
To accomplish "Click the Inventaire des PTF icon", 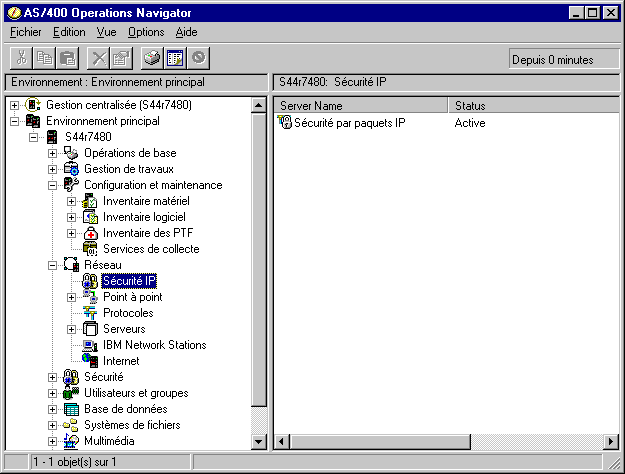I will click(90, 233).
